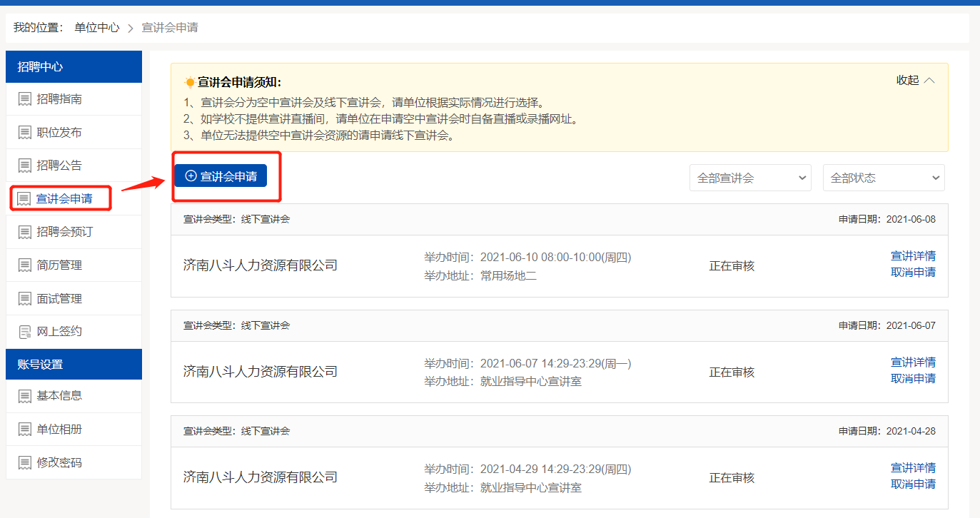980x518 pixels.
Task: Click the 招聘中心 section header
Action: 74,66
